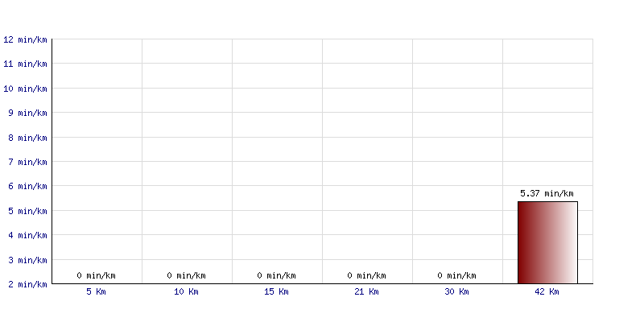Click the 30 Km axis label
The width and height of the screenshot is (644, 322).
[456, 291]
